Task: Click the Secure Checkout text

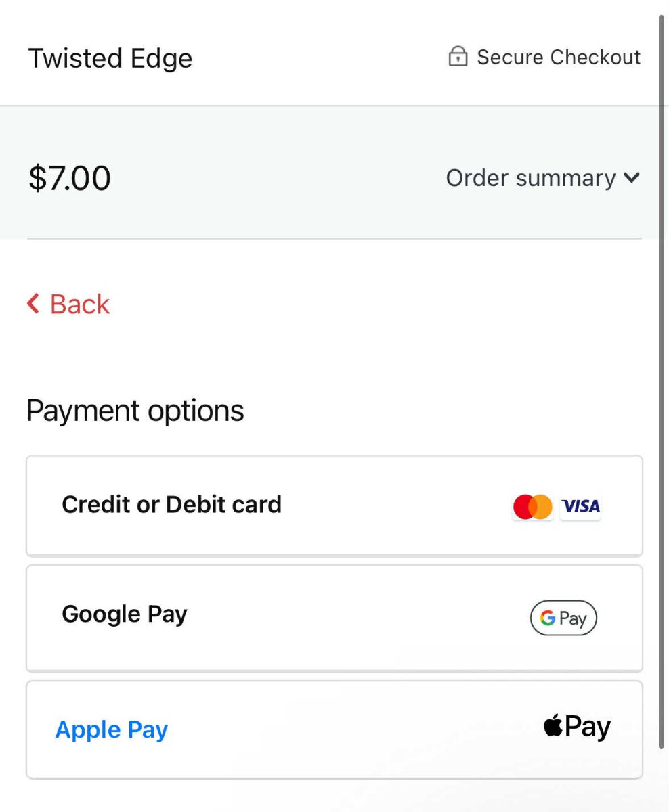Action: (559, 58)
